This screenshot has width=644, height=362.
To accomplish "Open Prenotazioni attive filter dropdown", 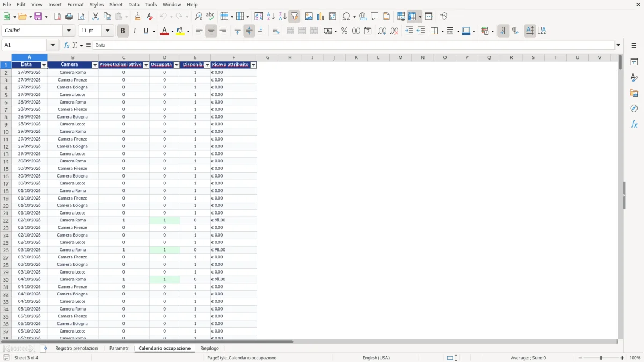I will click(x=146, y=65).
